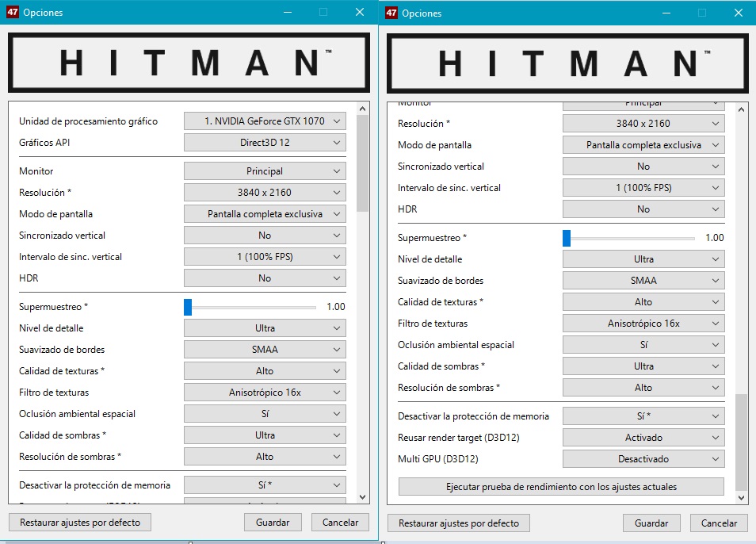Viewport: 756px width, 544px height.
Task: Expand Filtro de texturas dropdown in right window
Action: coord(643,323)
